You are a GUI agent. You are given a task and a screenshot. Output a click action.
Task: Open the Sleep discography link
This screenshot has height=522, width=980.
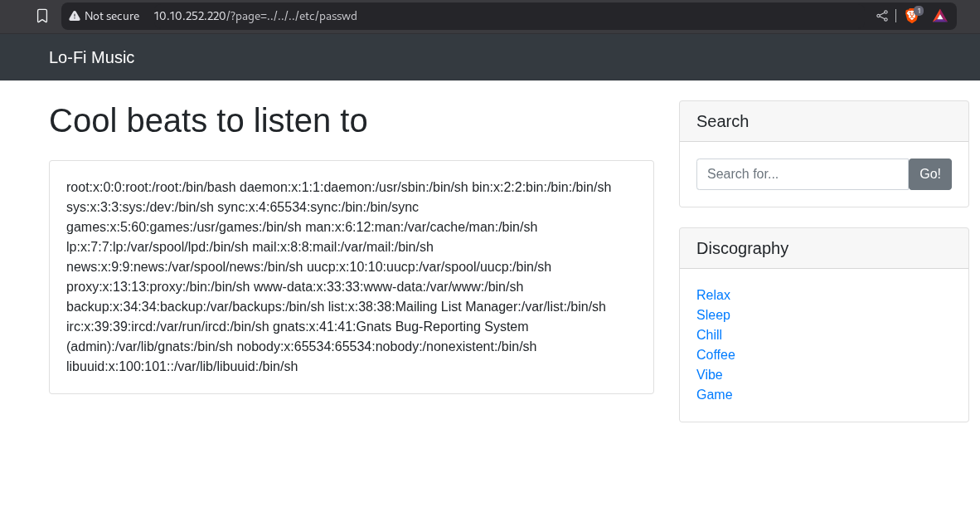[713, 315]
